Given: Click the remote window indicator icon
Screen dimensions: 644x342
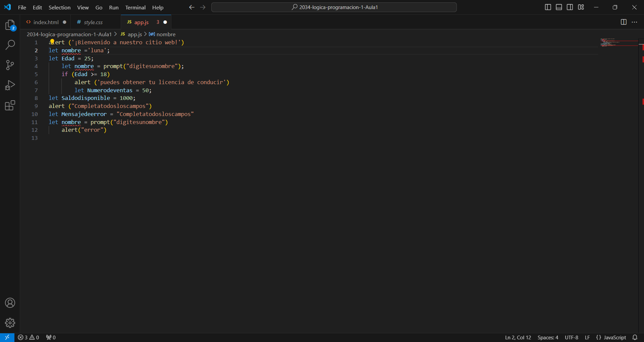Looking at the screenshot, I should coord(7,337).
